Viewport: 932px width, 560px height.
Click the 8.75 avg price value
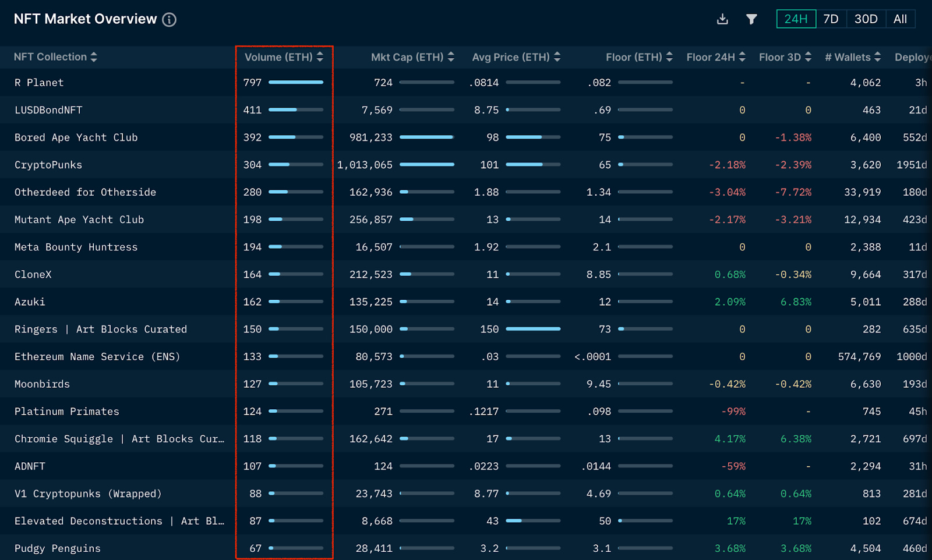(x=486, y=110)
